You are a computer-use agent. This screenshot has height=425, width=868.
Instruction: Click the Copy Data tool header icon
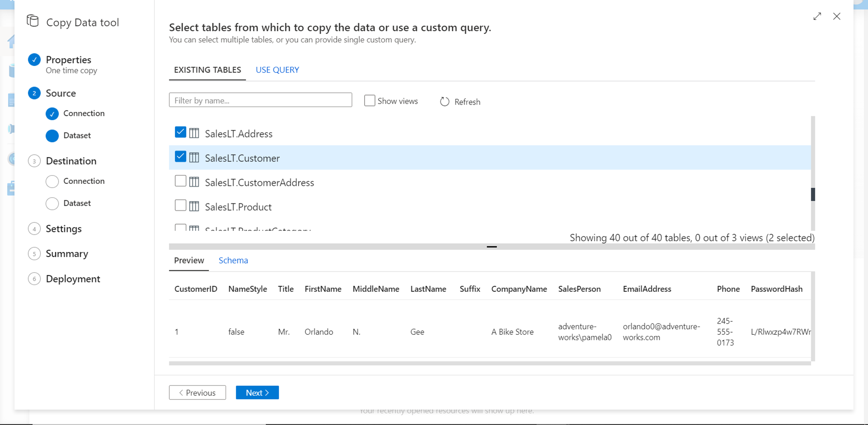coord(33,21)
